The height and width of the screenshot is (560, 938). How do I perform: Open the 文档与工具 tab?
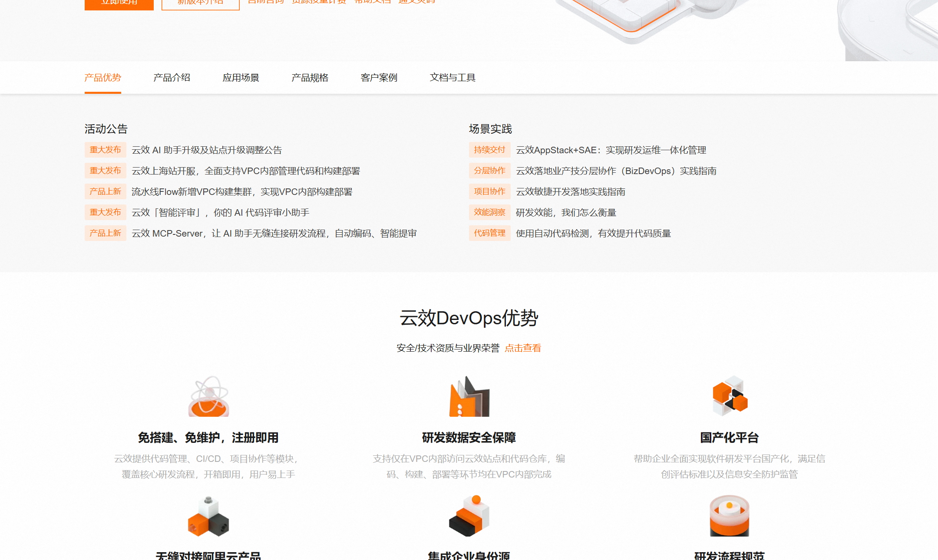(x=452, y=78)
